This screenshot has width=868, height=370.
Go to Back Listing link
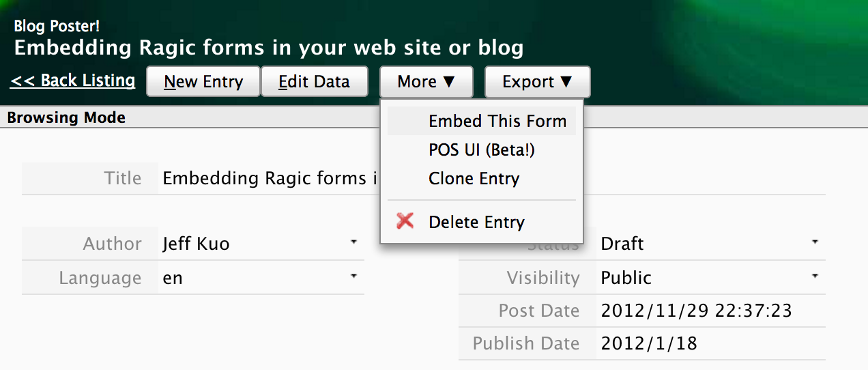73,81
